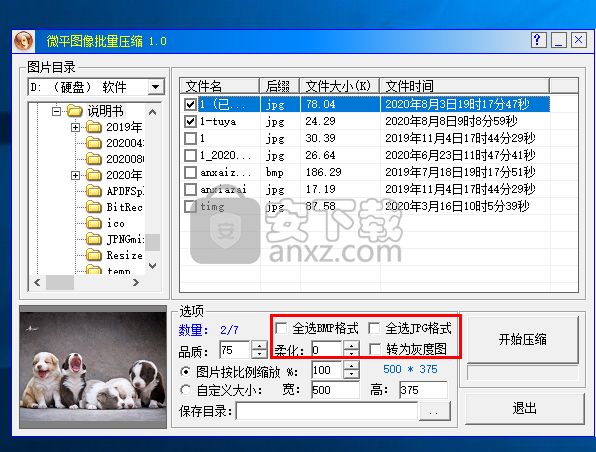Image resolution: width=596 pixels, height=452 pixels.
Task: Click file size cell 186.29
Action: (x=323, y=172)
